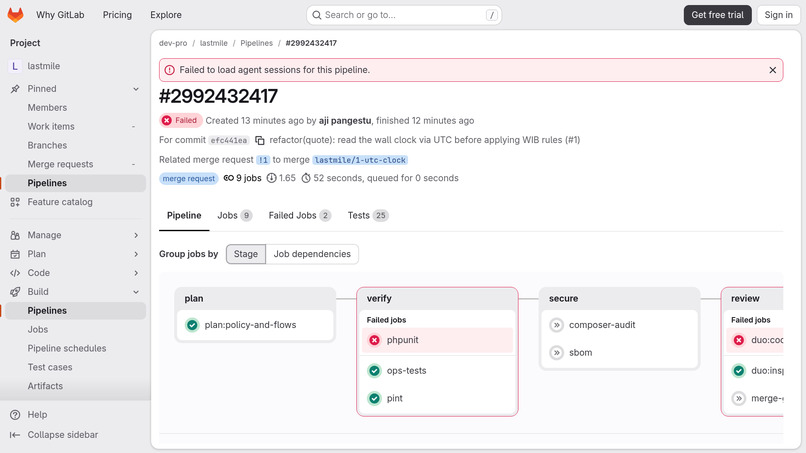806x453 pixels.
Task: Copy commit SHA with the clipboard icon
Action: 260,140
